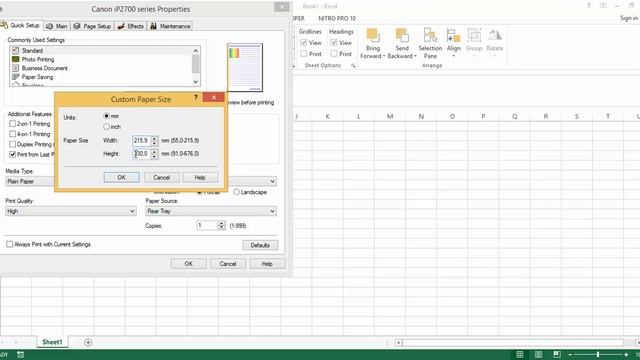The image size is (640, 360).
Task: Enable Duplex Printing checkbox
Action: click(x=13, y=144)
